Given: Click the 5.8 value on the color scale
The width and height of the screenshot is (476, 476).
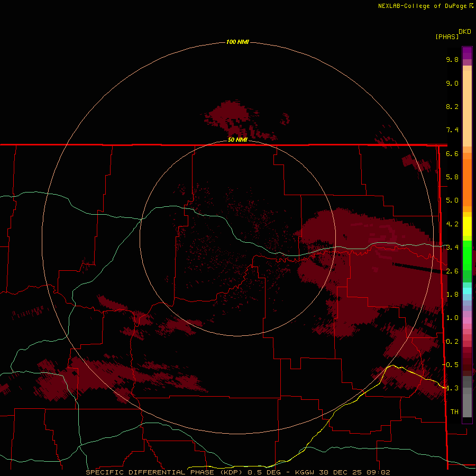Looking at the screenshot, I should (452, 177).
